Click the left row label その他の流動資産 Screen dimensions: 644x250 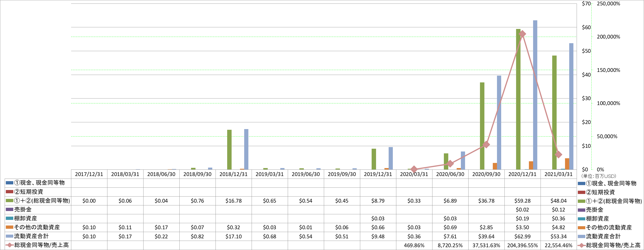[37, 227]
